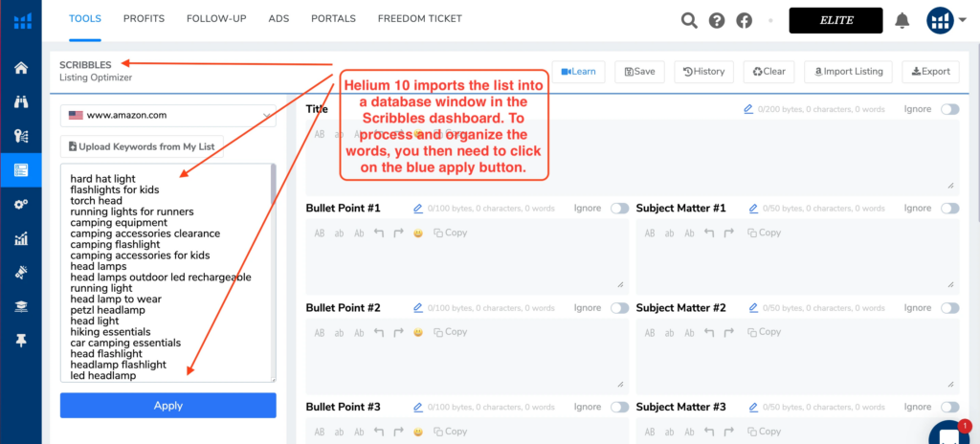This screenshot has width=980, height=444.
Task: Click the Facebook icon in header
Action: pyautogui.click(x=744, y=21)
